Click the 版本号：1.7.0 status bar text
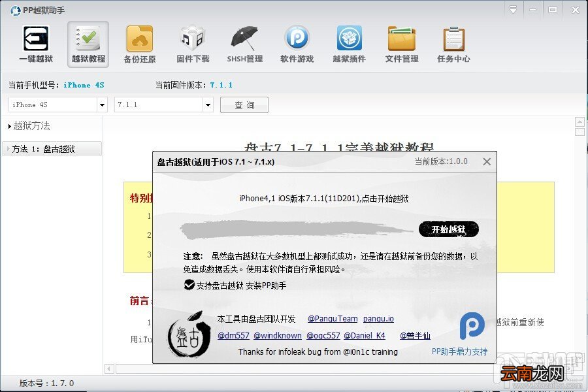Viewport: 588px width, 392px height. tap(46, 383)
